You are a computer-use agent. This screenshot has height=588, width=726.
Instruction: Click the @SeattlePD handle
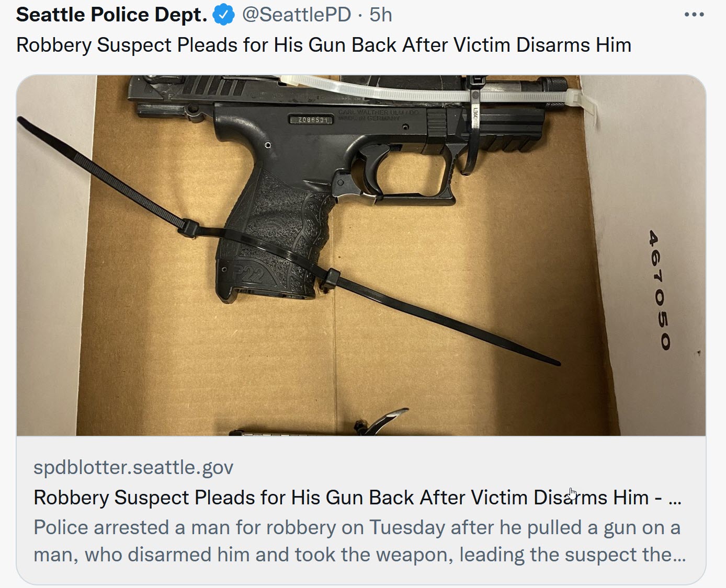[296, 15]
